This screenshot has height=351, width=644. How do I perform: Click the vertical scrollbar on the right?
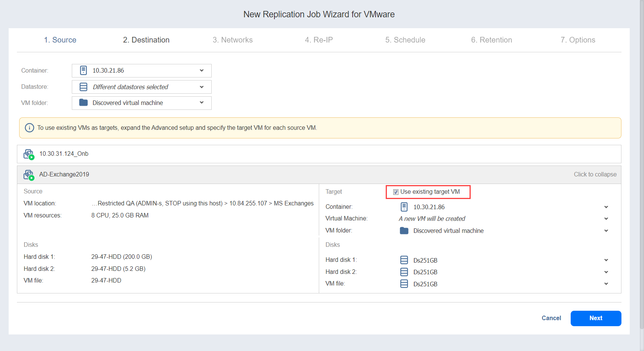[641, 169]
